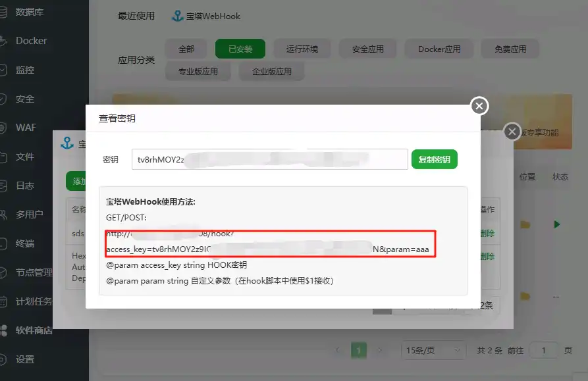
Task: Switch to the Docker应用 category
Action: pyautogui.click(x=439, y=49)
